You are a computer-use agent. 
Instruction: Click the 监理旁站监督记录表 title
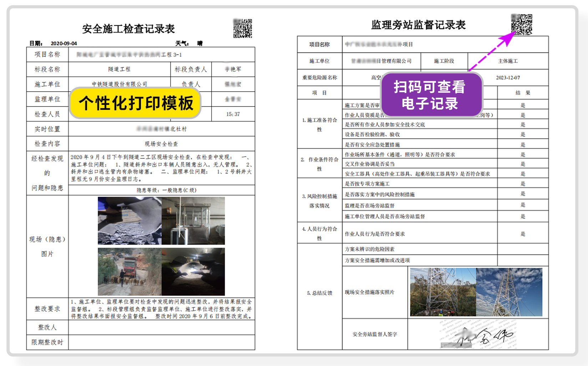tap(418, 25)
